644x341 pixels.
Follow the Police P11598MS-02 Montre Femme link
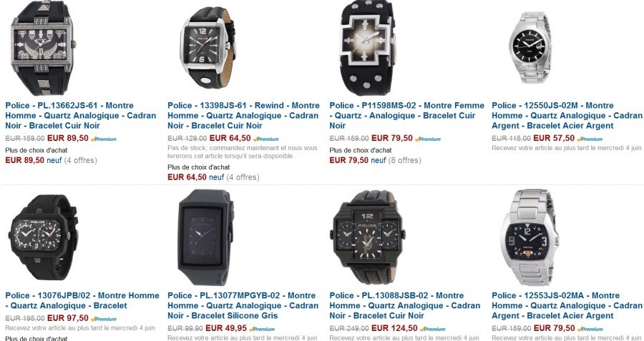coord(406,115)
